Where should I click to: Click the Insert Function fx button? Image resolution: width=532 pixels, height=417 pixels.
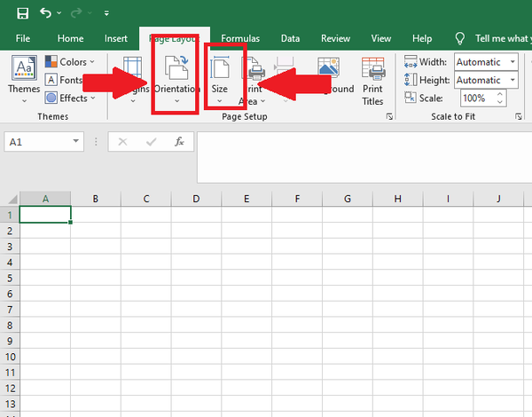coord(179,142)
